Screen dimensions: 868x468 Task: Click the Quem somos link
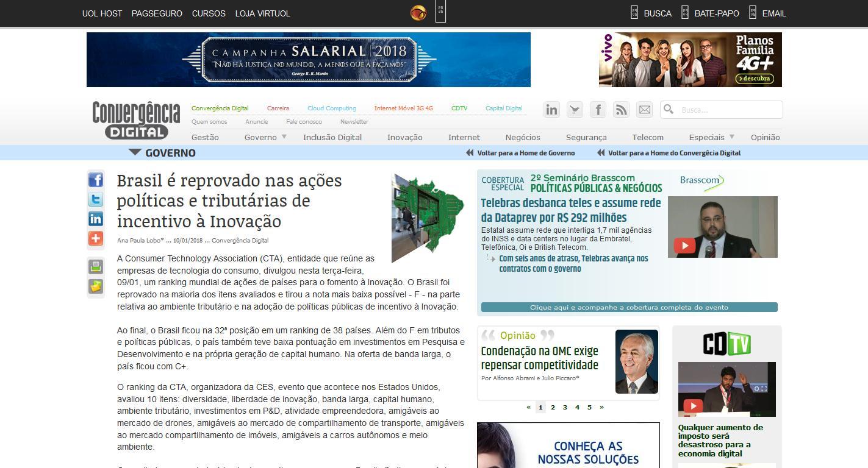pos(209,122)
